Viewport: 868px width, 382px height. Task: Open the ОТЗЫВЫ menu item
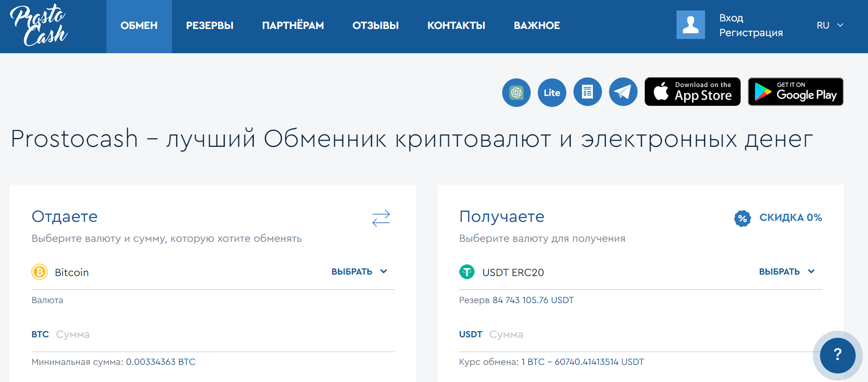(376, 26)
